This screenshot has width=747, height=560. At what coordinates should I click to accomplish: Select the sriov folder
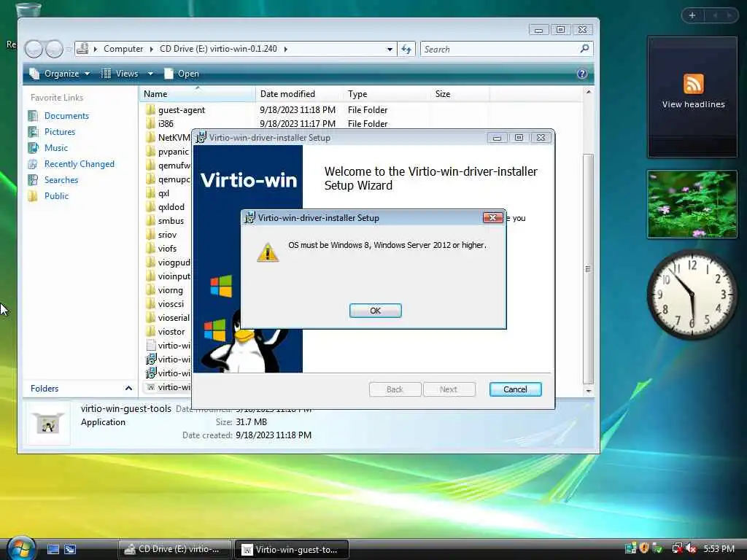pos(167,235)
